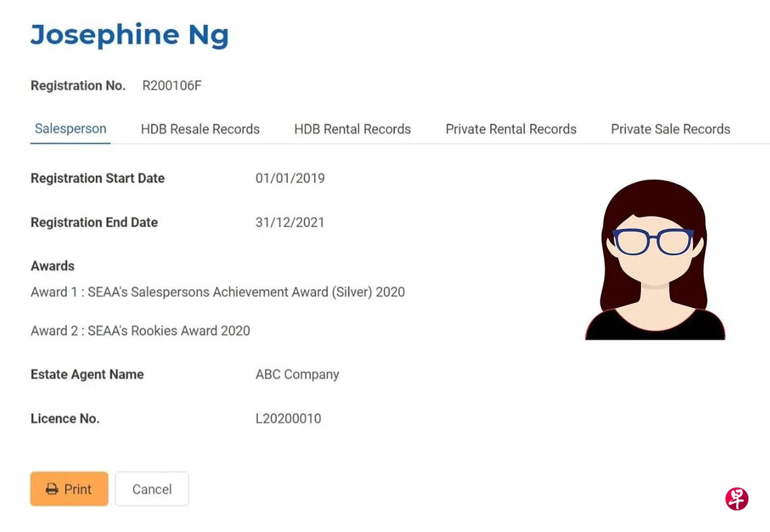Switch to the Salesperson tab
The width and height of the screenshot is (770, 532).
(70, 129)
